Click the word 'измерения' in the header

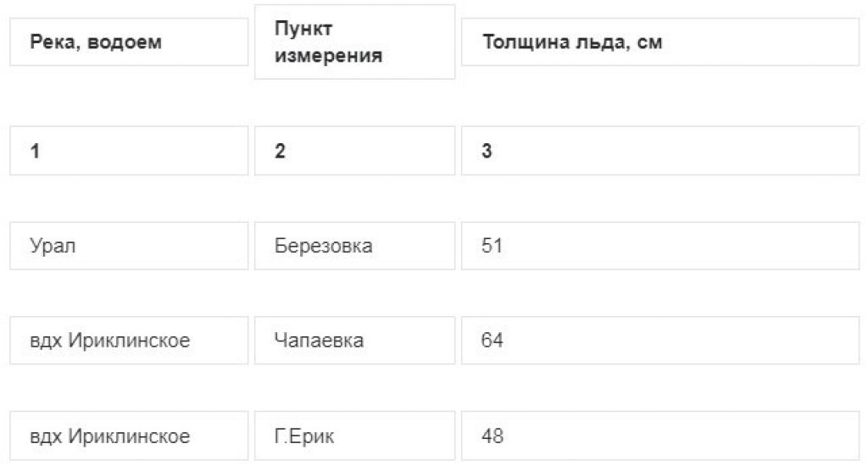click(x=328, y=55)
